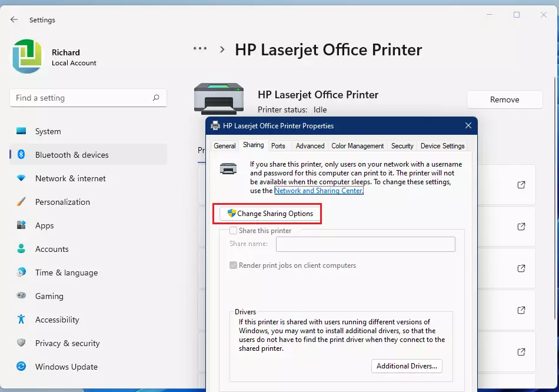Minimize the Settings window
Screen dimensions: 559x392
click(x=490, y=15)
